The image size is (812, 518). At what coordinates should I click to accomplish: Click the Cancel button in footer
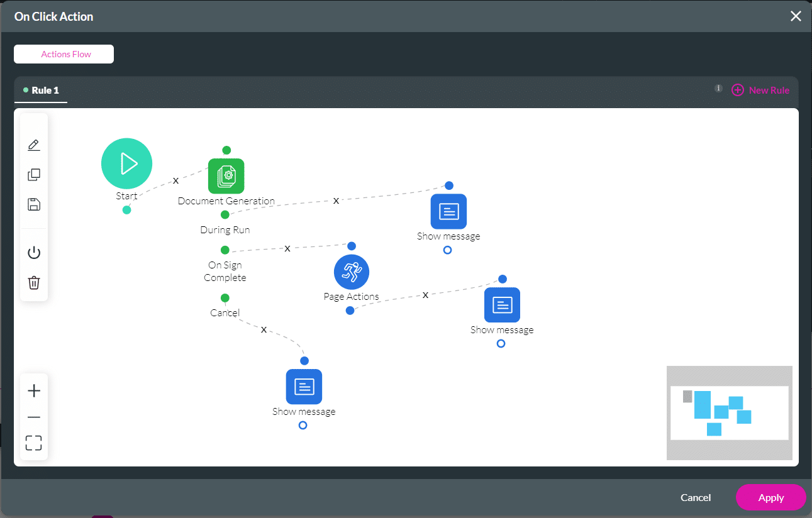(696, 497)
